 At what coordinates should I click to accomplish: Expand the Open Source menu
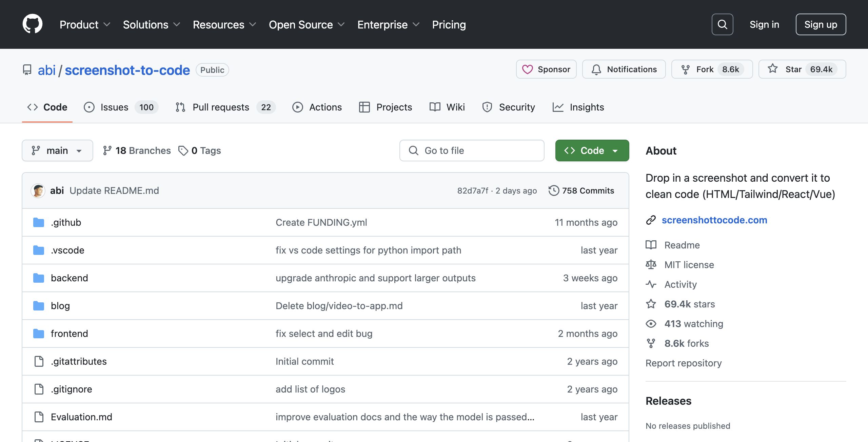307,24
